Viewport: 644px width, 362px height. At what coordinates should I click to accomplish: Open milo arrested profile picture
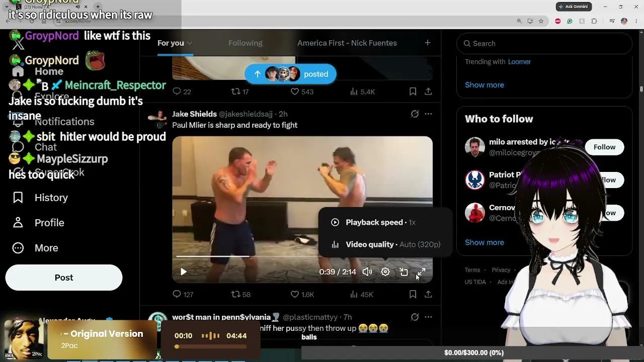(x=474, y=147)
